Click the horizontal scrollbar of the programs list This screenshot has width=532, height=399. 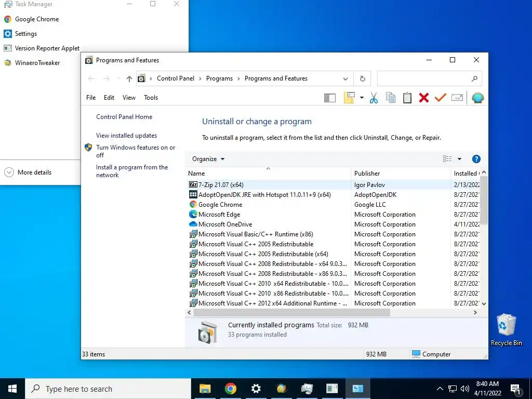point(292,312)
